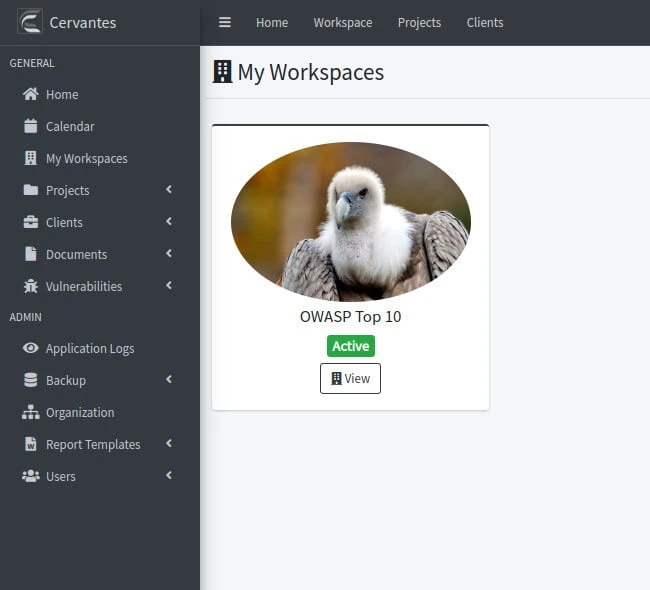Click the vulture workspace thumbnail image
The width and height of the screenshot is (650, 590).
click(350, 221)
